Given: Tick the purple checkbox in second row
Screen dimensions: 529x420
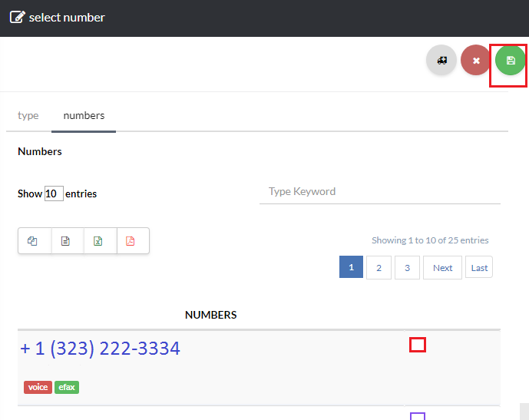Looking at the screenshot, I should [418, 416].
